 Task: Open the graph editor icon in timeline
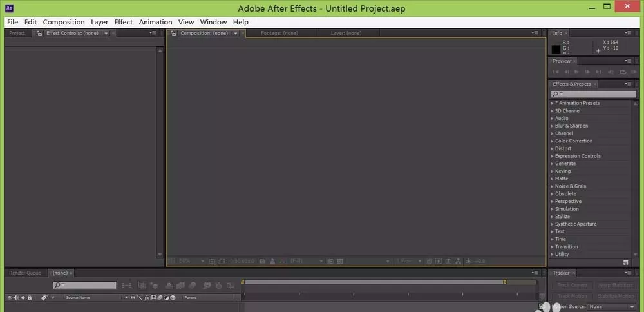pyautogui.click(x=231, y=286)
